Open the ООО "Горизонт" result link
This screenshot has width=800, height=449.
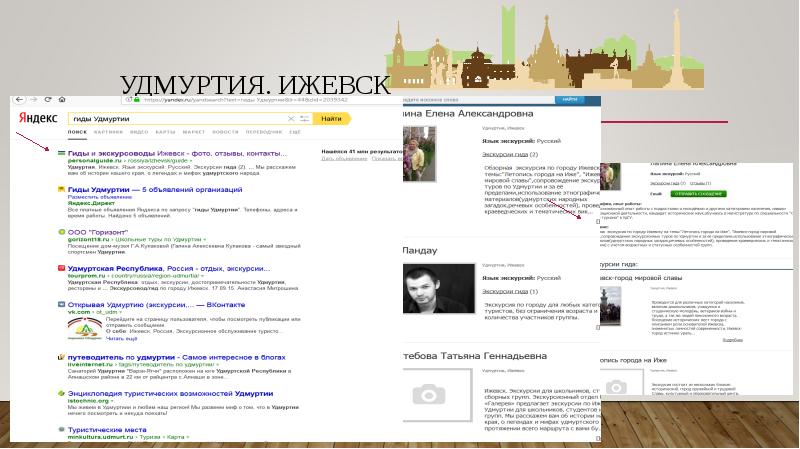coord(98,232)
